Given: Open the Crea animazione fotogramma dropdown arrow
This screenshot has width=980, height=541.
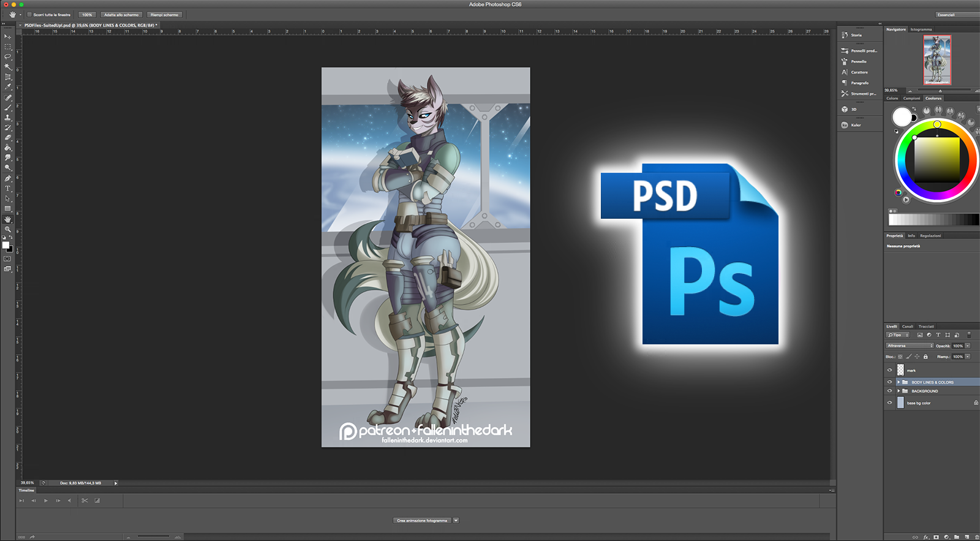Looking at the screenshot, I should tap(456, 521).
